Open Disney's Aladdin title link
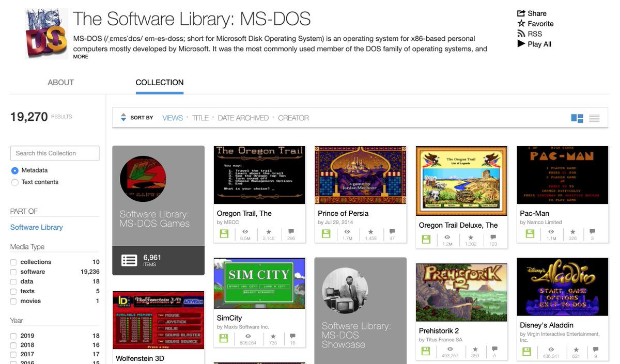 click(547, 325)
